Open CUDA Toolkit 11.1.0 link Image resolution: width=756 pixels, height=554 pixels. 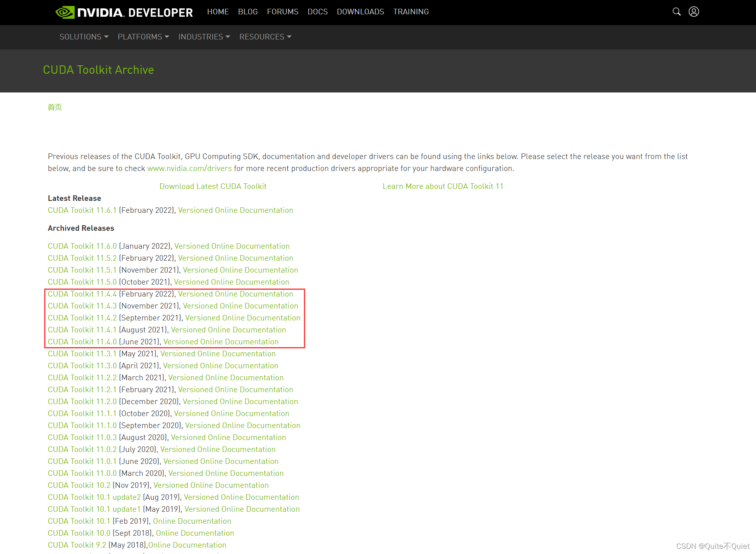coord(82,426)
